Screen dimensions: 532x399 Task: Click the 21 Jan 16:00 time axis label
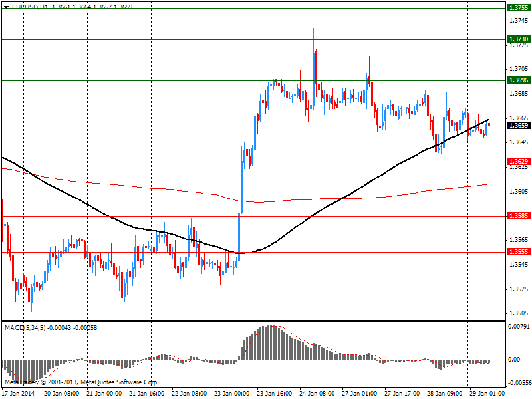click(146, 394)
